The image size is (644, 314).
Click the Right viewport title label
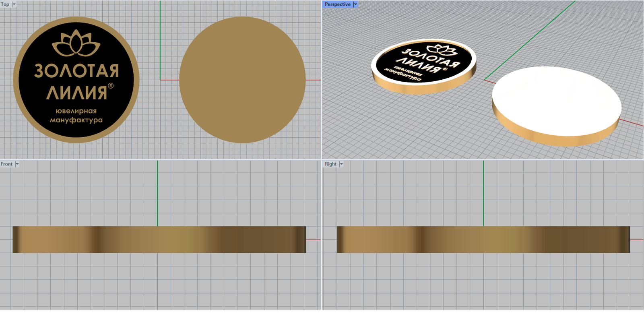click(x=330, y=164)
